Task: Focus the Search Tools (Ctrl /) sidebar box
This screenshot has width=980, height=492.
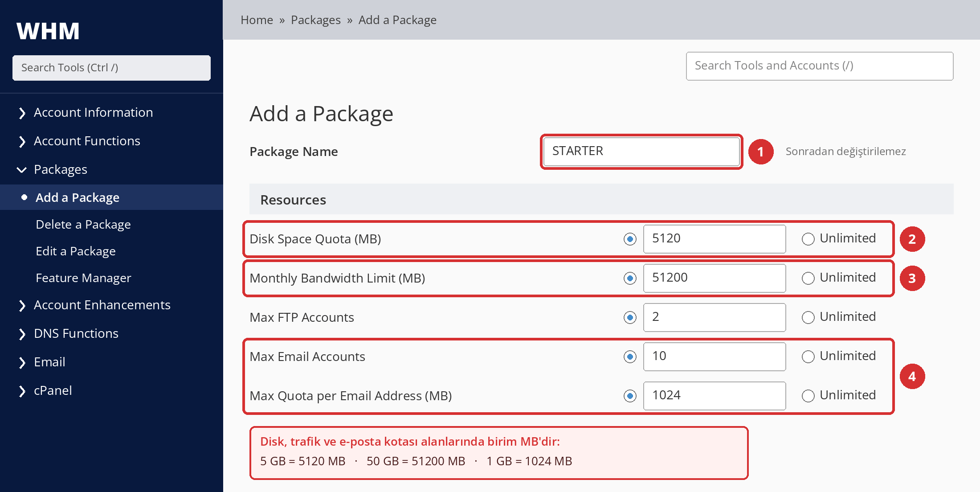Action: coord(111,68)
